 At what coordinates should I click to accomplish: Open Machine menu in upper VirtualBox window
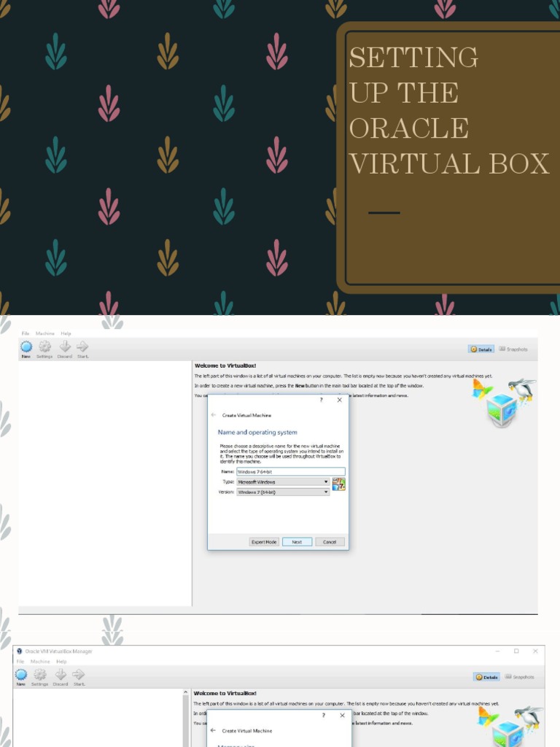pos(44,333)
